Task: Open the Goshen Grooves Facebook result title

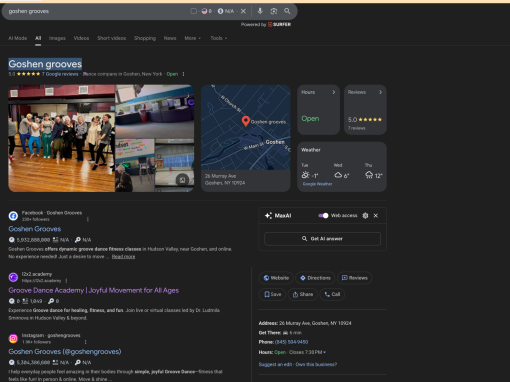Action: click(35, 229)
